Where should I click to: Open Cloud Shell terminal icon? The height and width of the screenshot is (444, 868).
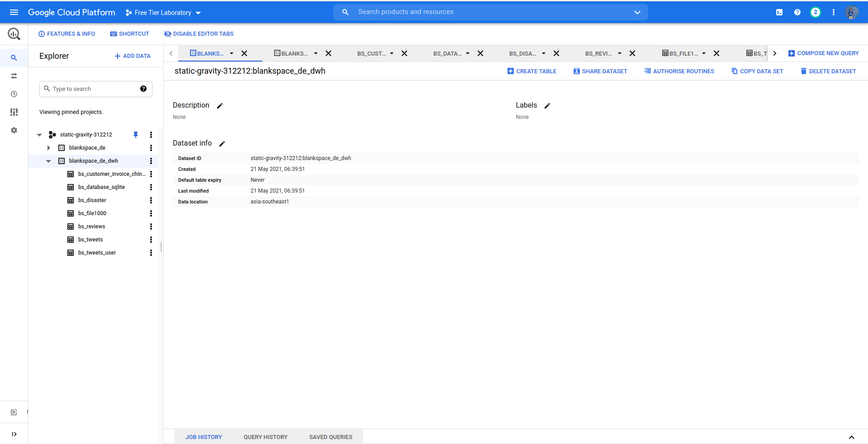pos(779,12)
